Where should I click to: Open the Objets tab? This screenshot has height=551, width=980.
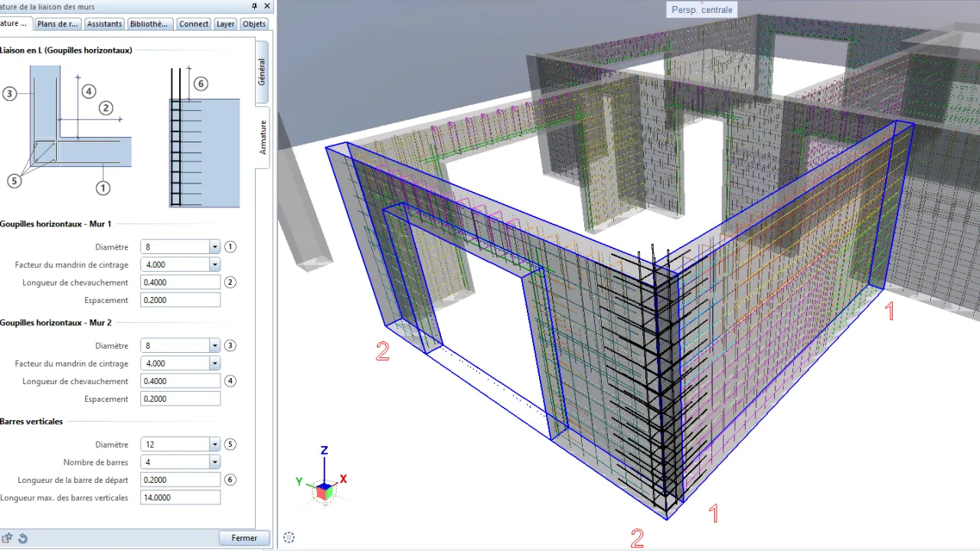point(253,24)
